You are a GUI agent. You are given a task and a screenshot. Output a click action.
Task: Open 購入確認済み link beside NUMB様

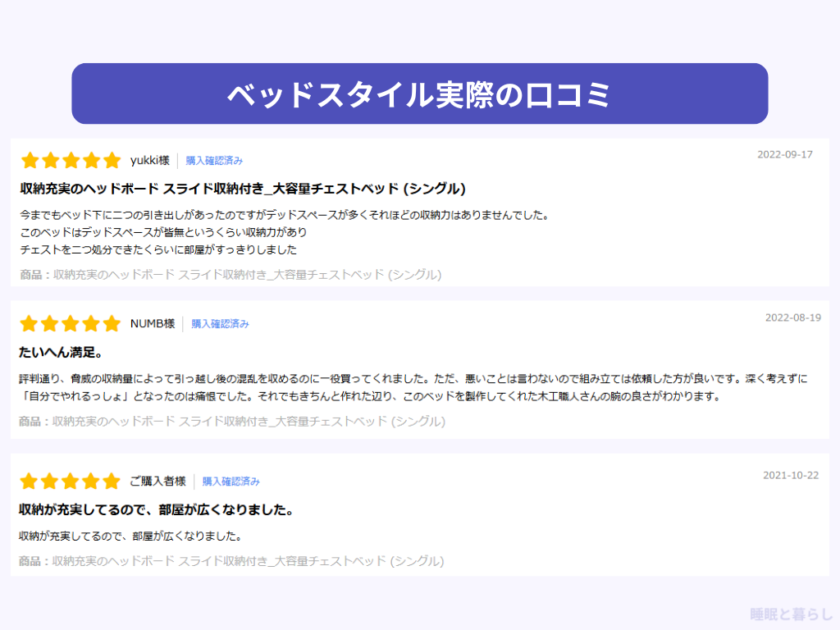(220, 323)
